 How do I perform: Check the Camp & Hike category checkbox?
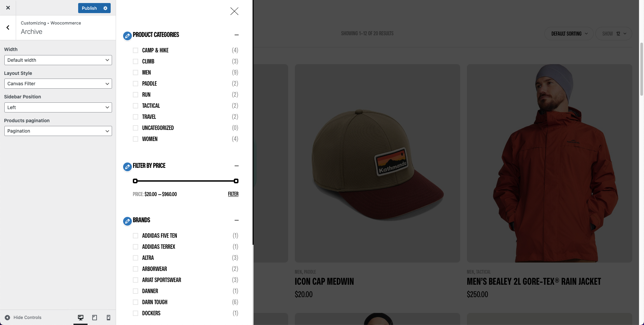tap(136, 50)
